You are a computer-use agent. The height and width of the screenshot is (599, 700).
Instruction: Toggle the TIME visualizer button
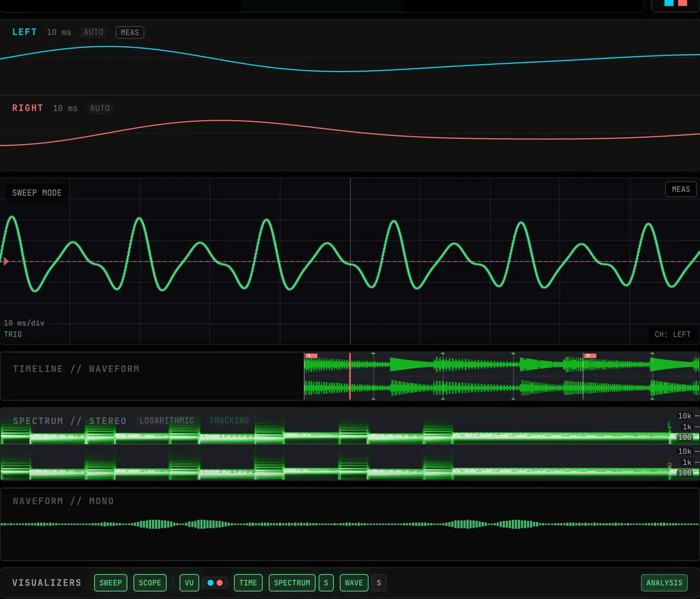[x=248, y=583]
